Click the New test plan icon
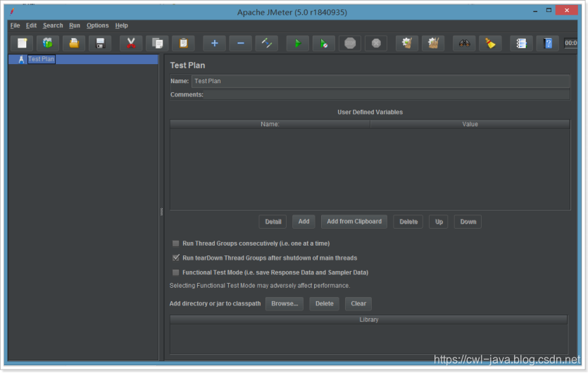588x373 pixels. coord(22,43)
